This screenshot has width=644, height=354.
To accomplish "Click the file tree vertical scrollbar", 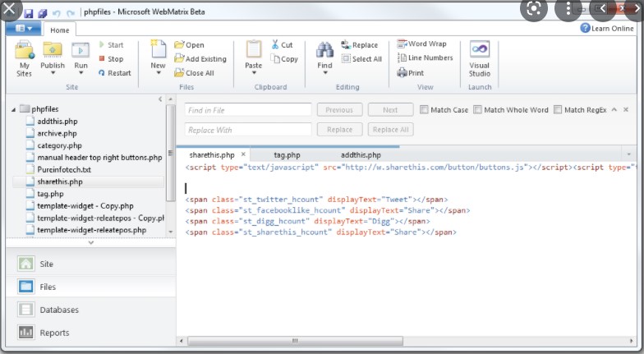I will [x=171, y=153].
